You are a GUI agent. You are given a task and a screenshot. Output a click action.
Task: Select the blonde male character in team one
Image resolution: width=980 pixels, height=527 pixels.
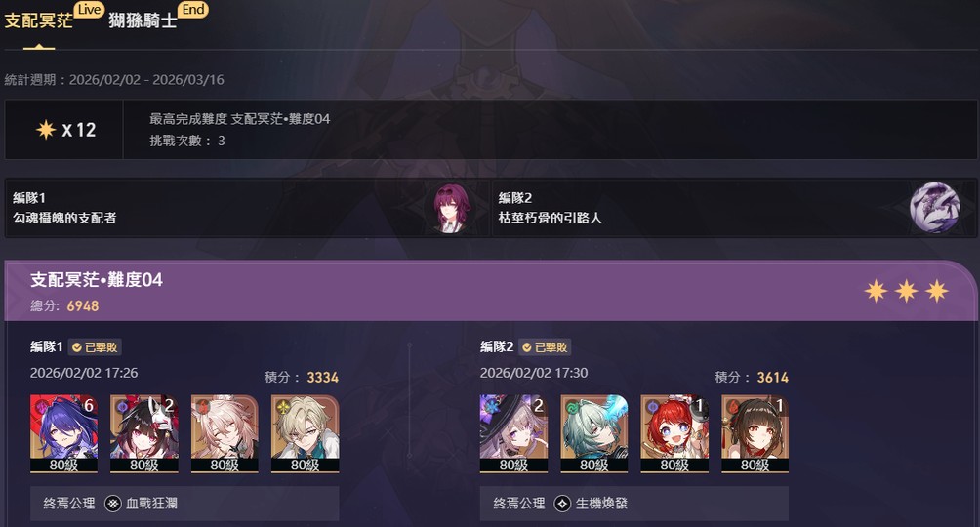coord(305,433)
